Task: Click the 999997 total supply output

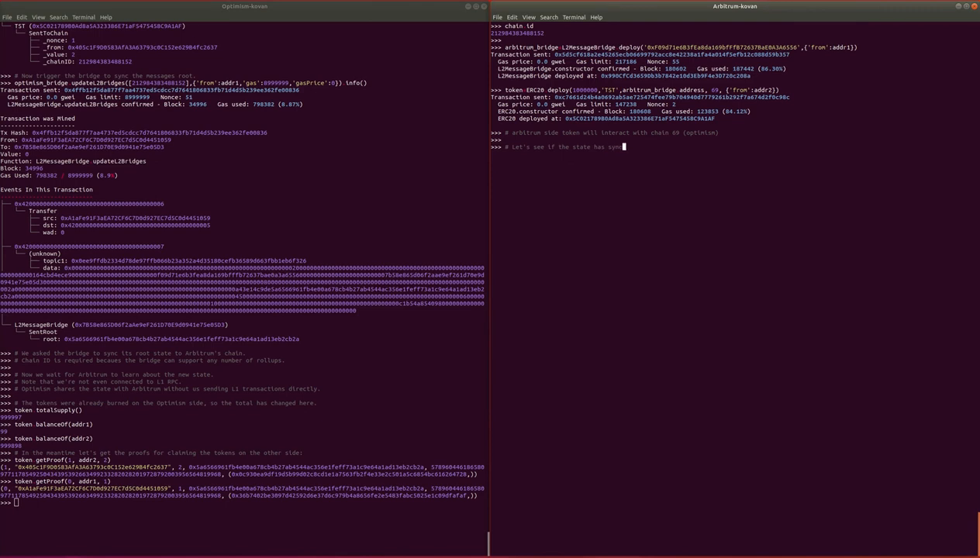Action: 11,417
